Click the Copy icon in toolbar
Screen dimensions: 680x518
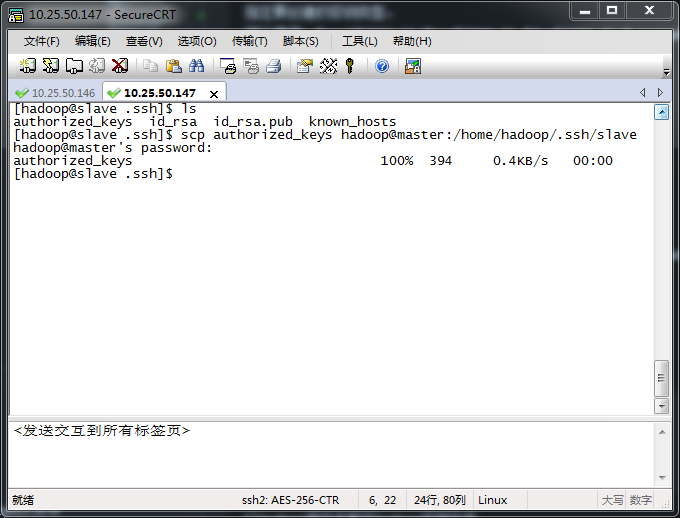tap(150, 66)
